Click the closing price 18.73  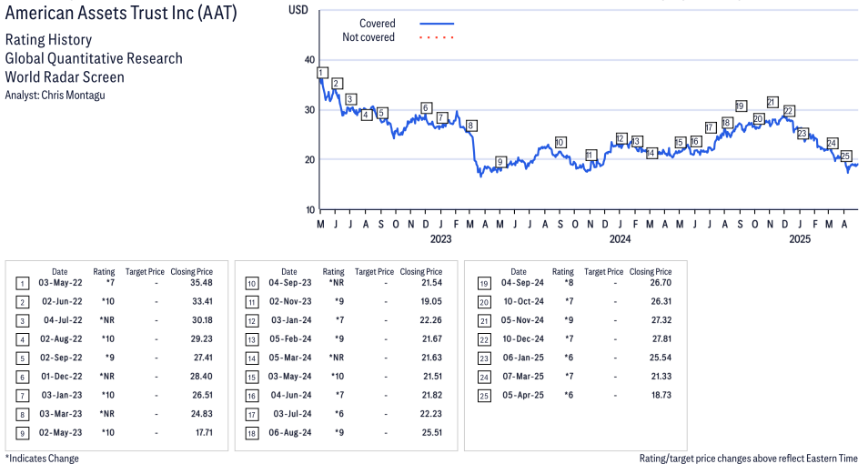[x=661, y=396]
